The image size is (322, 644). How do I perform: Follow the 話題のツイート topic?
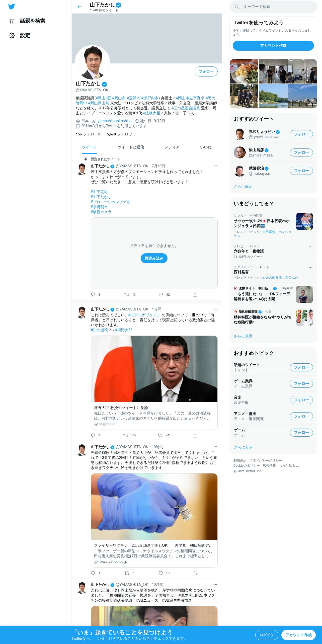(x=301, y=367)
